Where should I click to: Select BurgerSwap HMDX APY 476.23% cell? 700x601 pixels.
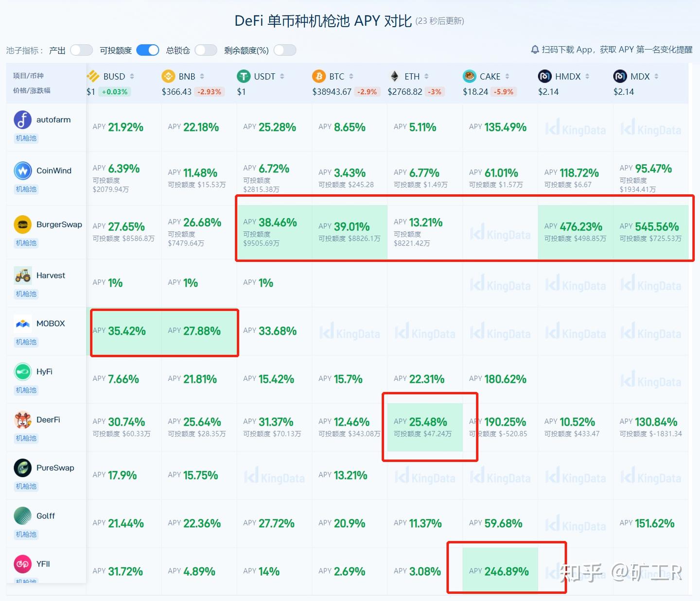point(576,232)
